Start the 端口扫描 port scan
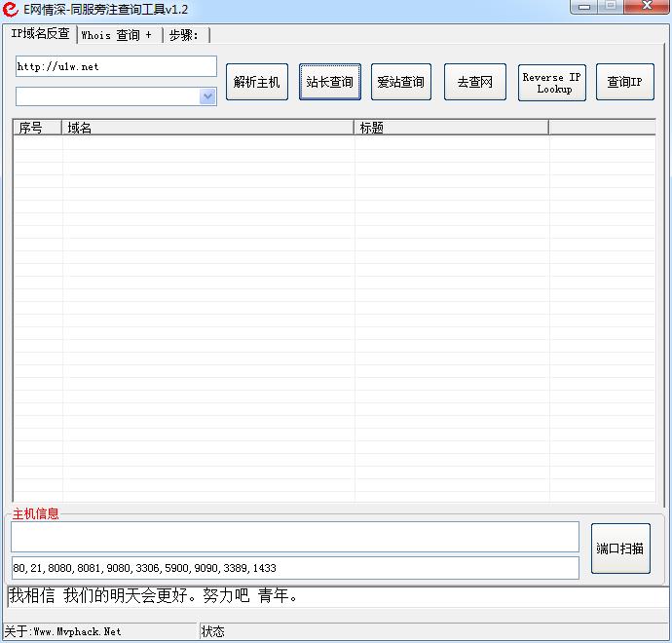This screenshot has height=643, width=672. click(x=620, y=548)
